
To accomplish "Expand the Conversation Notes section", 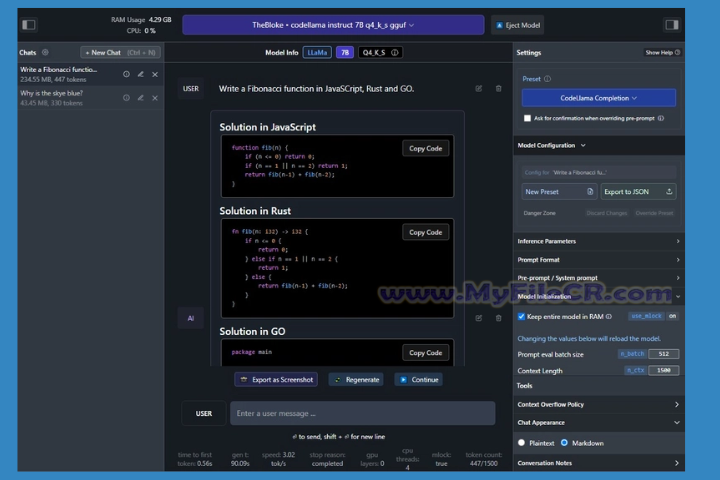I will tap(599, 463).
